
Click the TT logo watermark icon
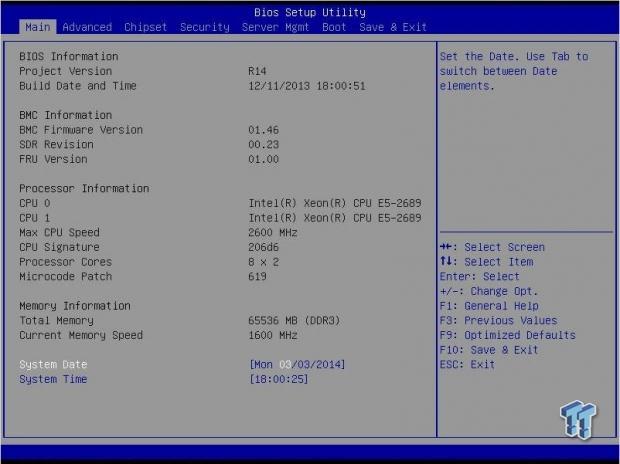click(578, 419)
